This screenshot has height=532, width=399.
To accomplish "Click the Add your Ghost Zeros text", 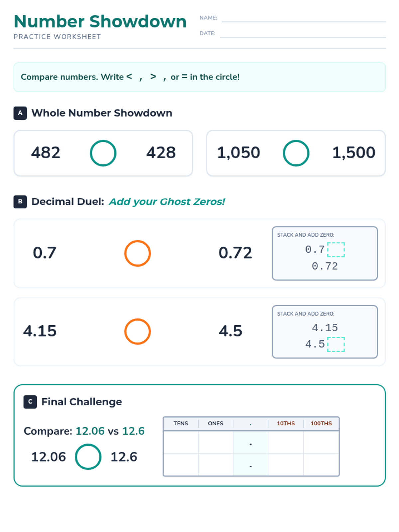I will coord(167,202).
